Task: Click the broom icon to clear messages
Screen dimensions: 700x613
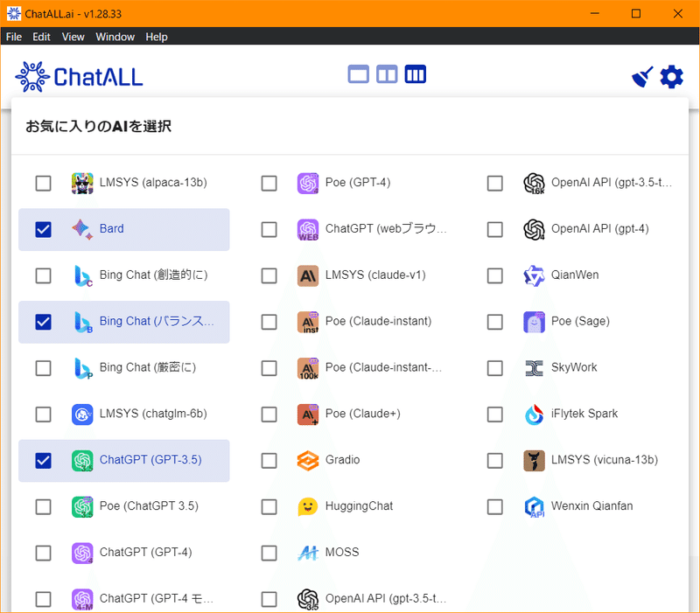Action: pyautogui.click(x=641, y=76)
